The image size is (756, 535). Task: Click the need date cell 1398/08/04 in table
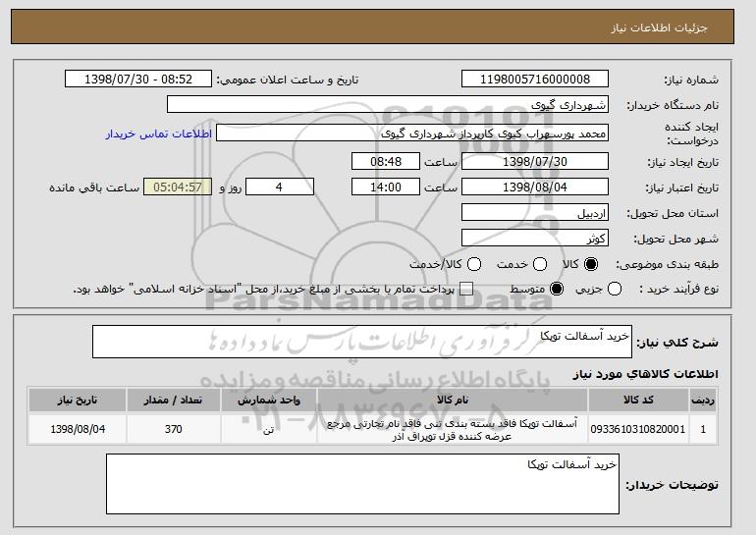tap(78, 429)
